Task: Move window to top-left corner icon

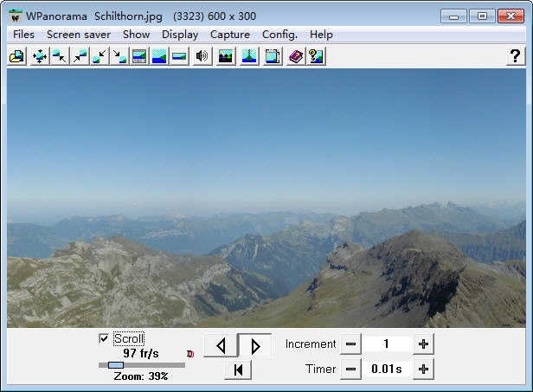Action: [x=60, y=56]
